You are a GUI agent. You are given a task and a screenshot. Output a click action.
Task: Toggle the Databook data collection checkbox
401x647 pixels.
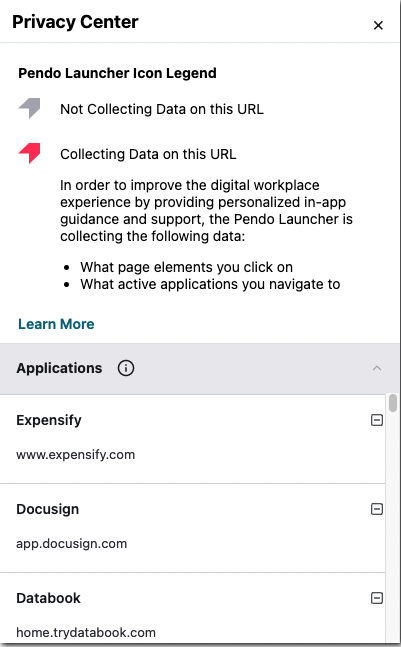point(377,598)
